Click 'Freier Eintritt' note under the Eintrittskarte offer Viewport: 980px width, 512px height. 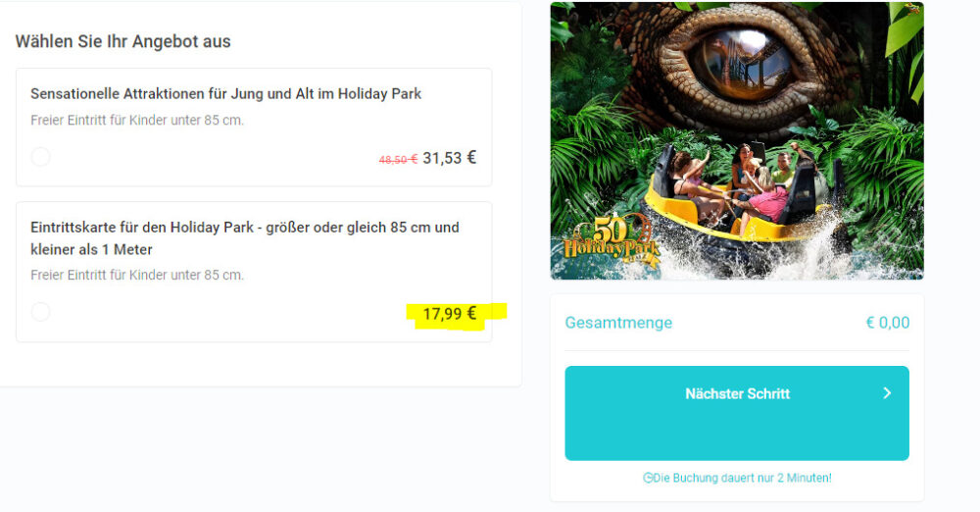(x=137, y=275)
